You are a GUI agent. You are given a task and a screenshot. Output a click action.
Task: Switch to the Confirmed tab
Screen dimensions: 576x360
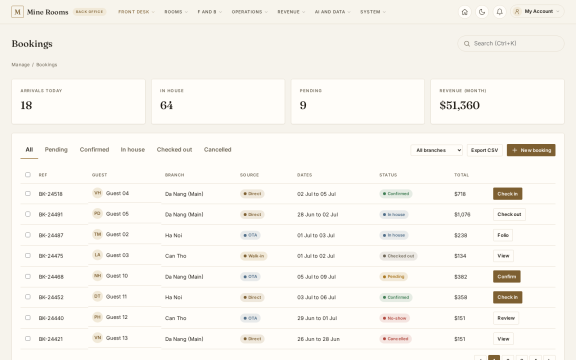pos(94,150)
